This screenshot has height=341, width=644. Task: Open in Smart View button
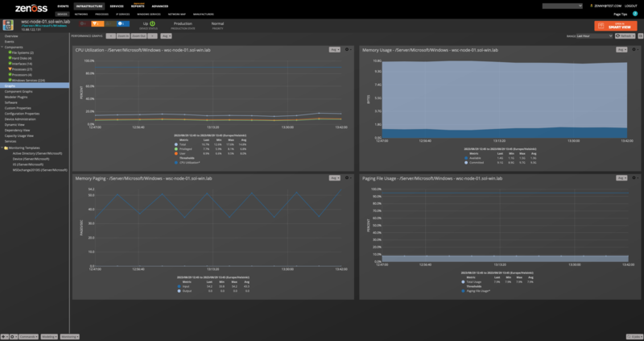pos(616,26)
